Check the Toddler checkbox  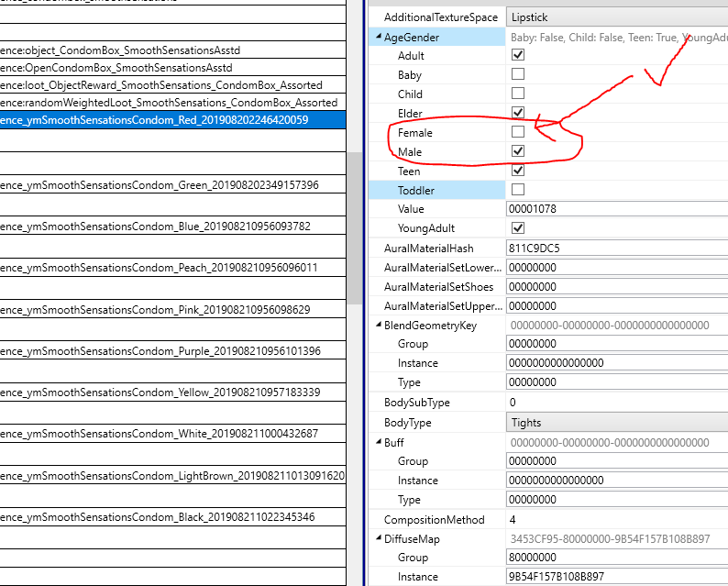(x=518, y=190)
